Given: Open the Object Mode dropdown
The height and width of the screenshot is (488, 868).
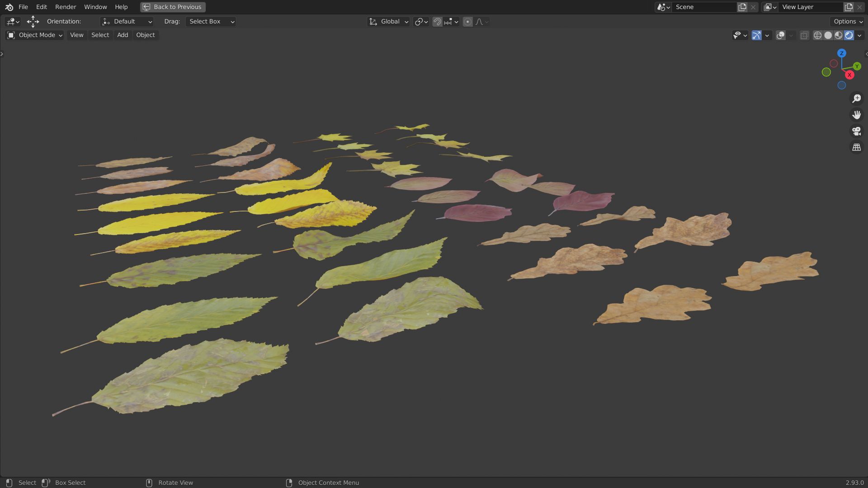Looking at the screenshot, I should click(34, 35).
